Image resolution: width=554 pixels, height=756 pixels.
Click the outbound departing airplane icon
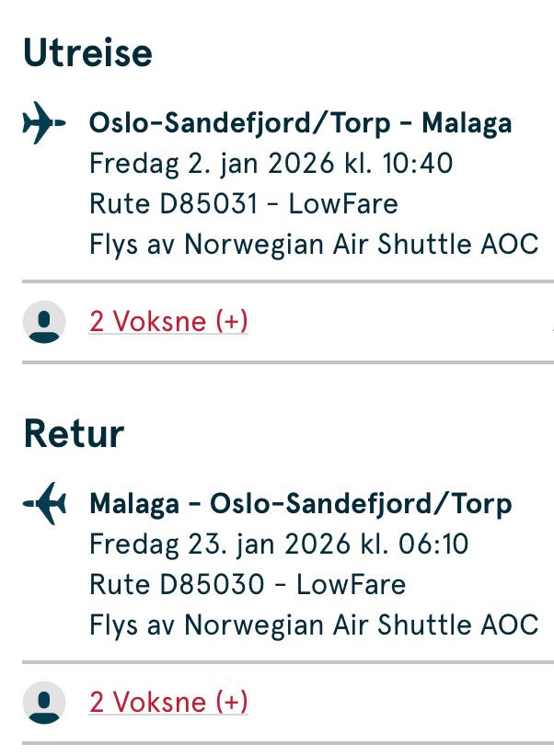click(44, 123)
